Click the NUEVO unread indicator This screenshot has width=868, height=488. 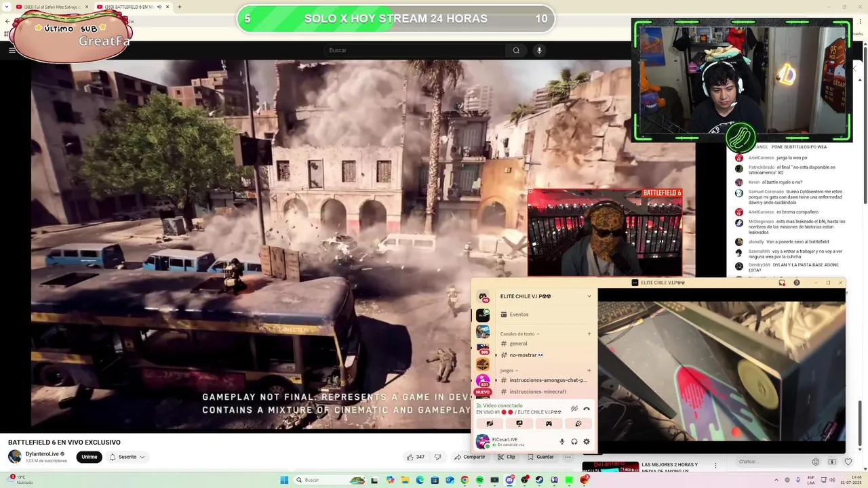coord(482,392)
